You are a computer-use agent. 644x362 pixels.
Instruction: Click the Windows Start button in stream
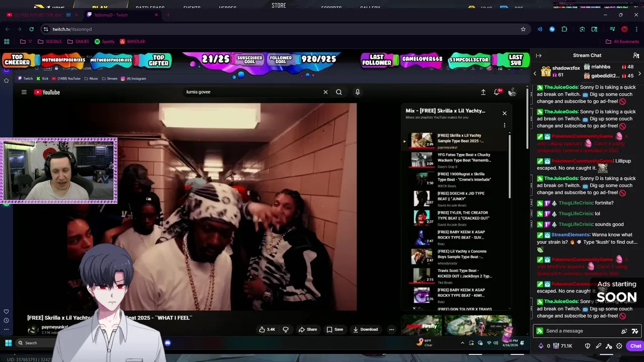(8, 343)
